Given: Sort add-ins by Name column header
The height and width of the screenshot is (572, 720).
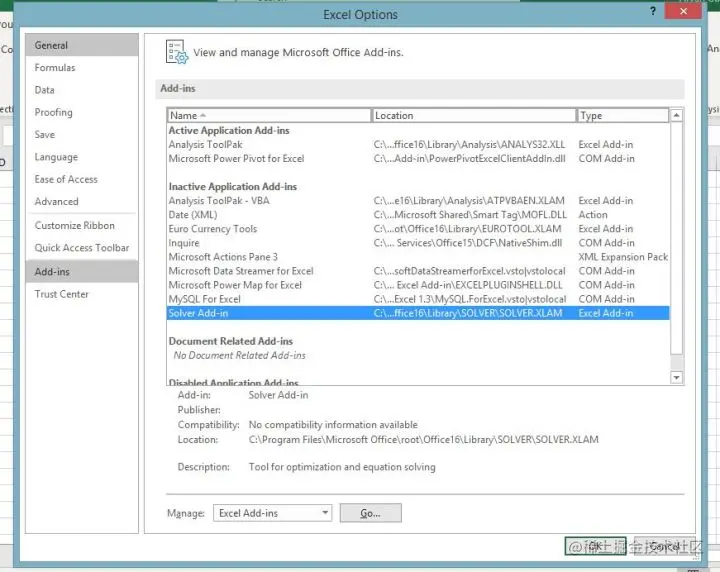Looking at the screenshot, I should pos(269,116).
